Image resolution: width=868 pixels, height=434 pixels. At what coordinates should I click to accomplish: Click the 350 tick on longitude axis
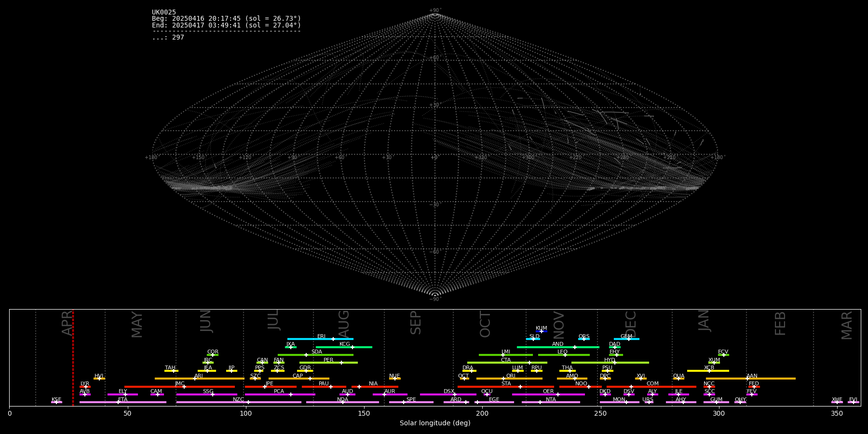coord(837,413)
